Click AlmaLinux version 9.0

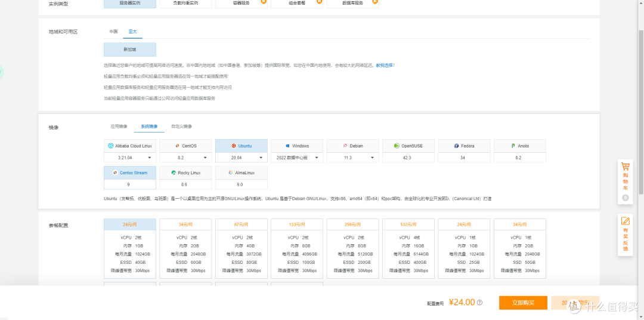point(241,184)
